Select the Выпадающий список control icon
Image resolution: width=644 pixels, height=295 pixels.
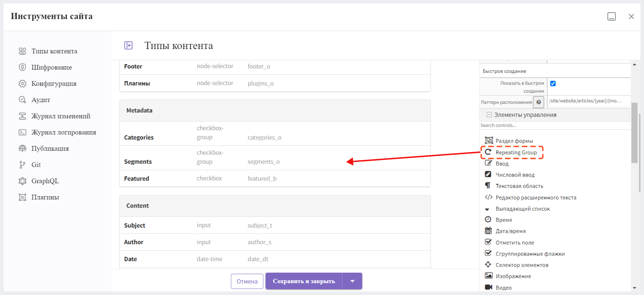(487, 209)
